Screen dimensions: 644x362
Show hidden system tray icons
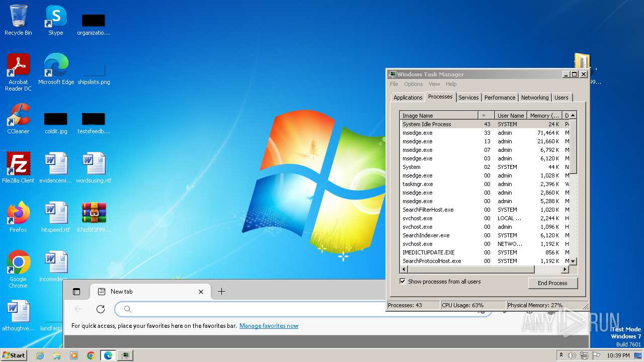click(561, 355)
